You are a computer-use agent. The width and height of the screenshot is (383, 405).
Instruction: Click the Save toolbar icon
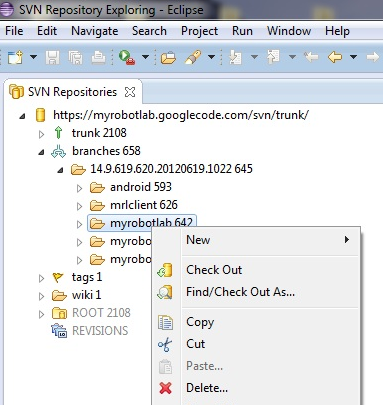[x=53, y=57]
